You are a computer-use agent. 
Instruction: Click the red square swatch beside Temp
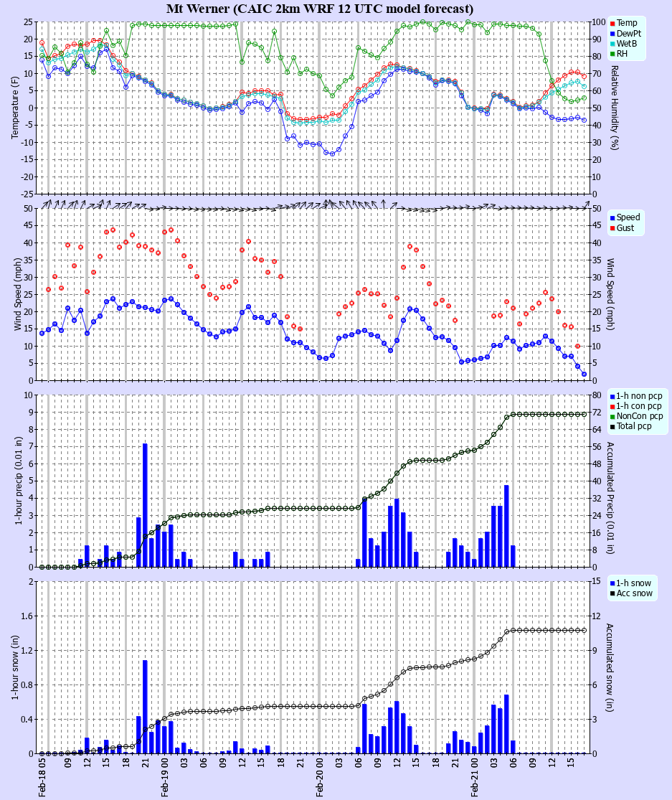pyautogui.click(x=612, y=24)
